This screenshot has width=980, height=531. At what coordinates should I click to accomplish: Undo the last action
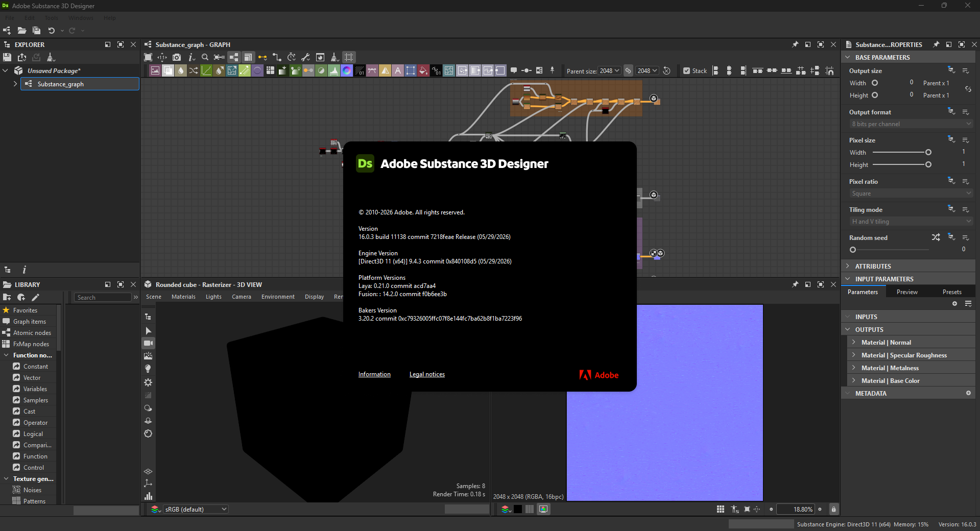pyautogui.click(x=51, y=31)
